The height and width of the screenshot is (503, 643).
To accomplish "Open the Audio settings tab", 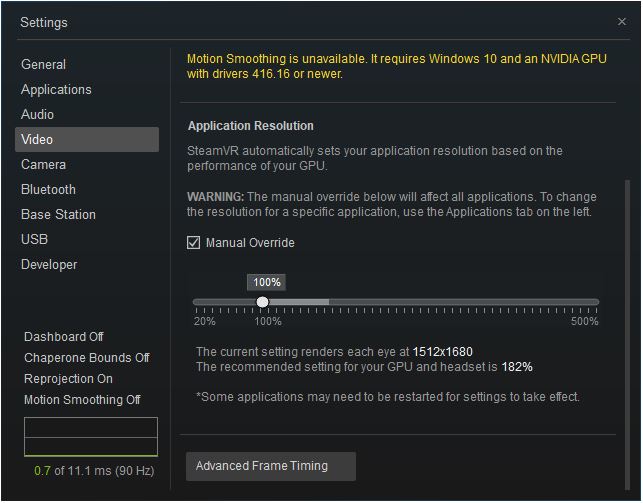I will tap(37, 114).
